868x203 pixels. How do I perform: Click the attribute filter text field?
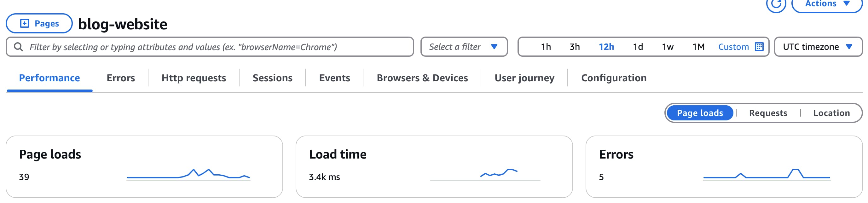click(x=210, y=47)
